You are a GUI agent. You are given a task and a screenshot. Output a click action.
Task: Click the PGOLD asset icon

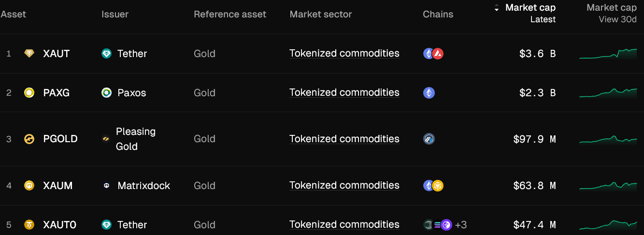29,139
